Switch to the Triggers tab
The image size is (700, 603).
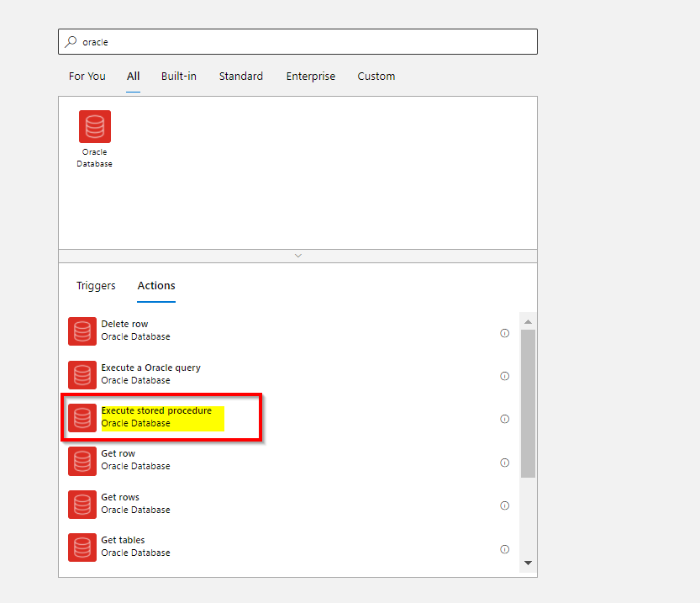96,285
